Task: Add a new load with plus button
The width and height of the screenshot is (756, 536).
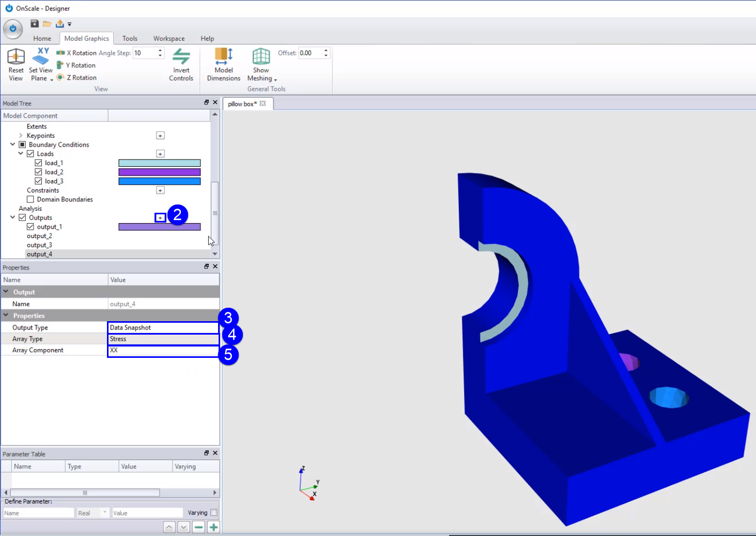Action: coord(160,154)
